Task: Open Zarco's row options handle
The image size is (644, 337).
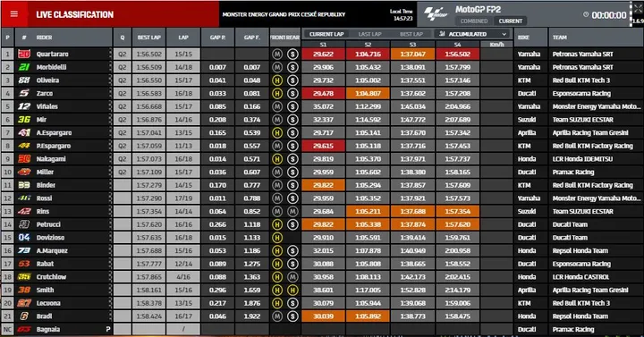Action: click(x=110, y=93)
